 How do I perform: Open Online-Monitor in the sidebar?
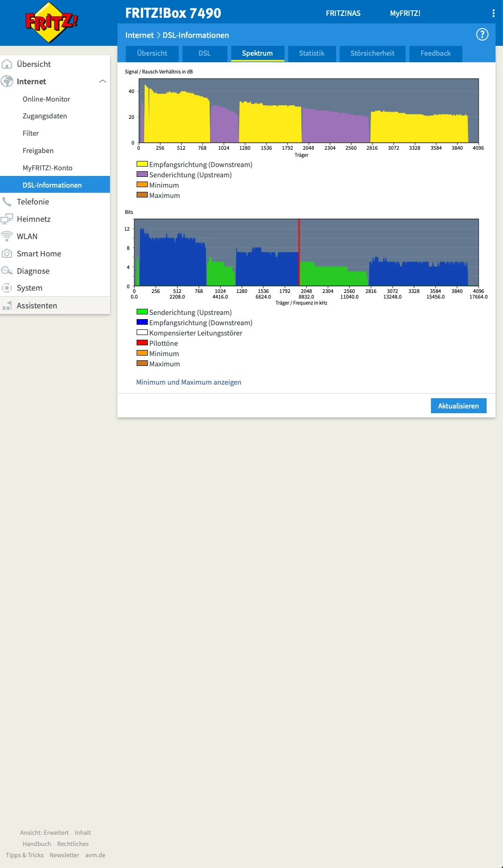[46, 99]
